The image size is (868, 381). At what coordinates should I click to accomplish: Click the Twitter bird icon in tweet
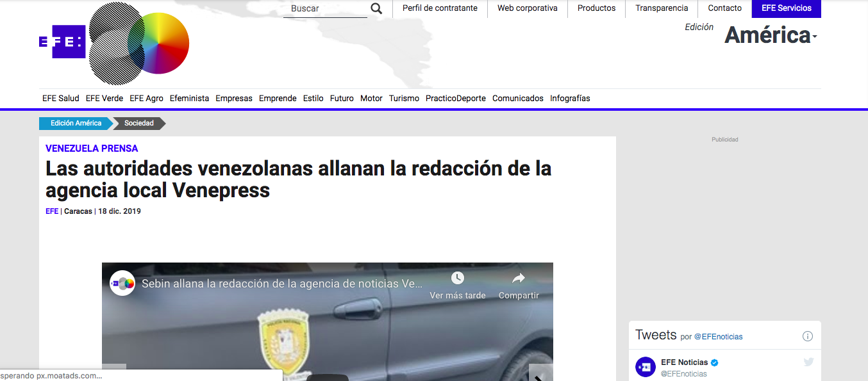(x=808, y=362)
